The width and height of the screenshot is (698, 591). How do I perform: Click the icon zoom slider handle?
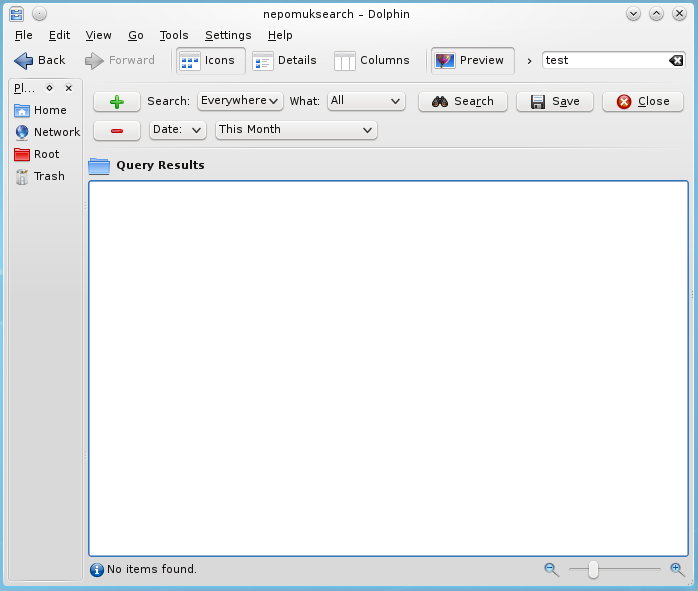point(593,570)
